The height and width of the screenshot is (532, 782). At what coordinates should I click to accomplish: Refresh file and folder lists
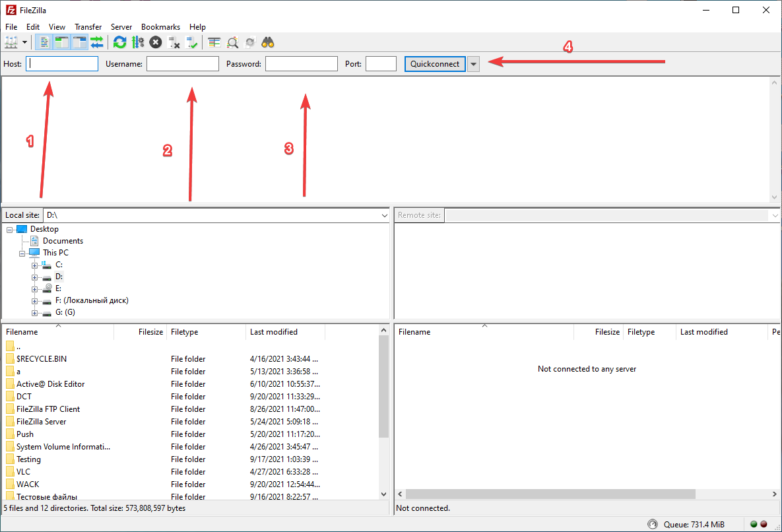tap(119, 43)
